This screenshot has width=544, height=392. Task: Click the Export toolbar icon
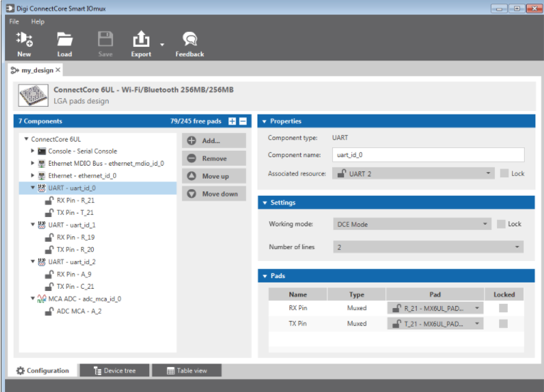(x=141, y=39)
